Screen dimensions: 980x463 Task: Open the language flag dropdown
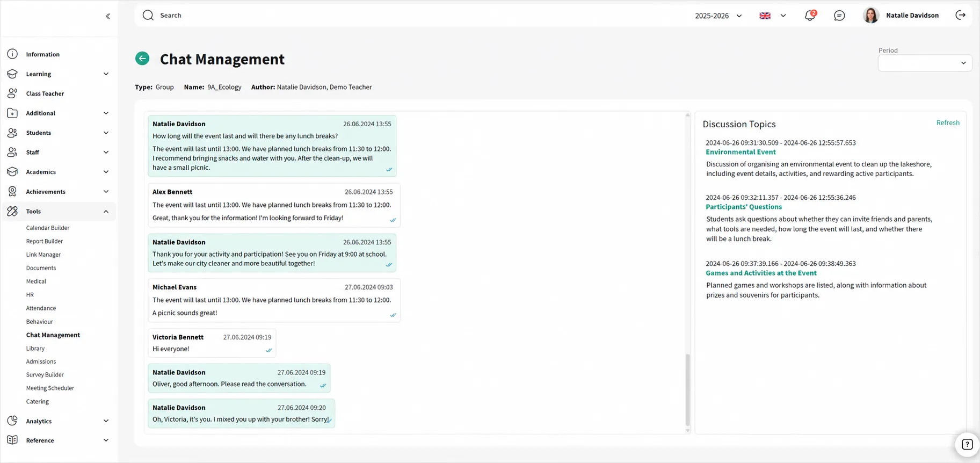pos(773,16)
